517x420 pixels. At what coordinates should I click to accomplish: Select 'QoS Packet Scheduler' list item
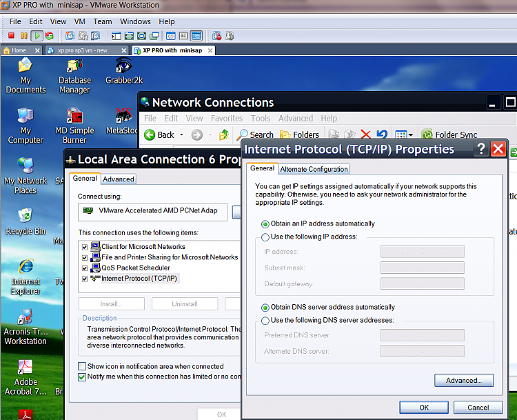click(136, 268)
